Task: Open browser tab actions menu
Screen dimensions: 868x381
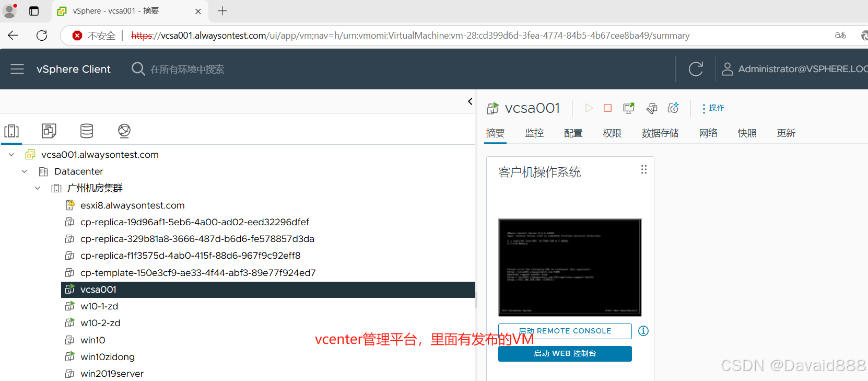Action: pos(34,11)
